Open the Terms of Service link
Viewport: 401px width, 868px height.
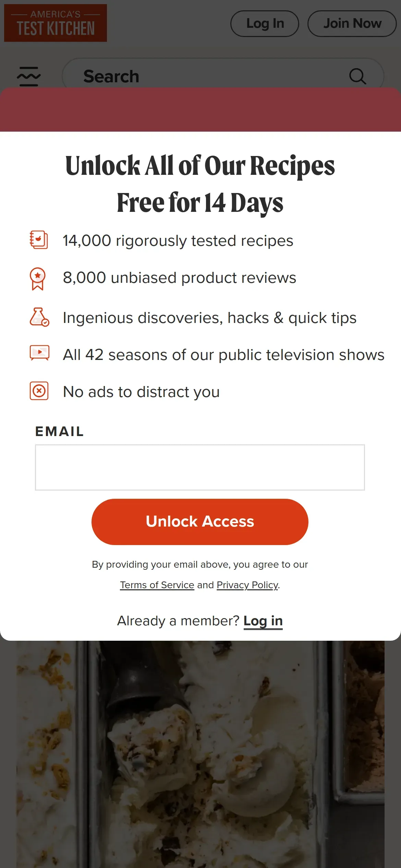pyautogui.click(x=157, y=585)
